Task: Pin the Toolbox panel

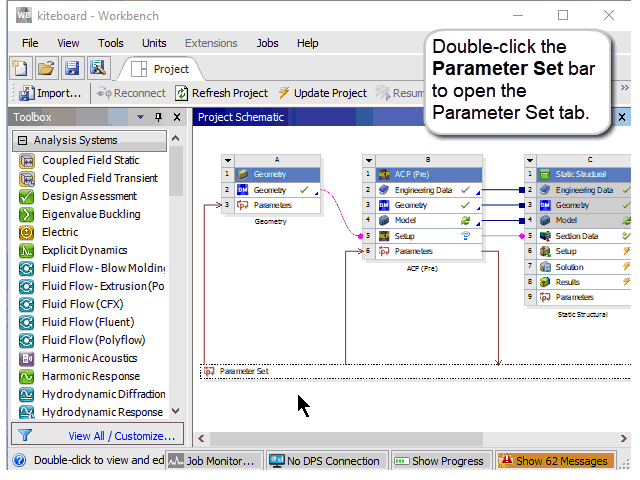Action: (x=158, y=118)
